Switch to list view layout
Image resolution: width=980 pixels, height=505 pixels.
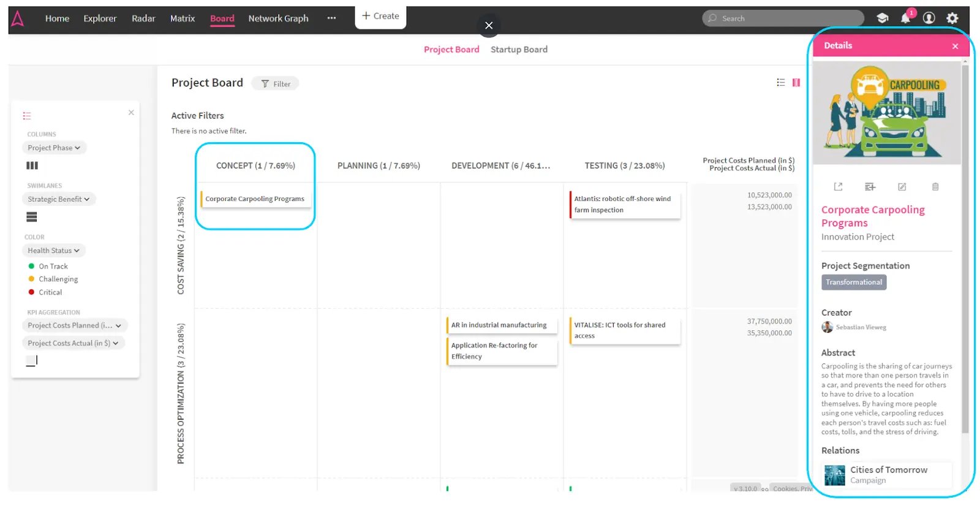coord(780,83)
